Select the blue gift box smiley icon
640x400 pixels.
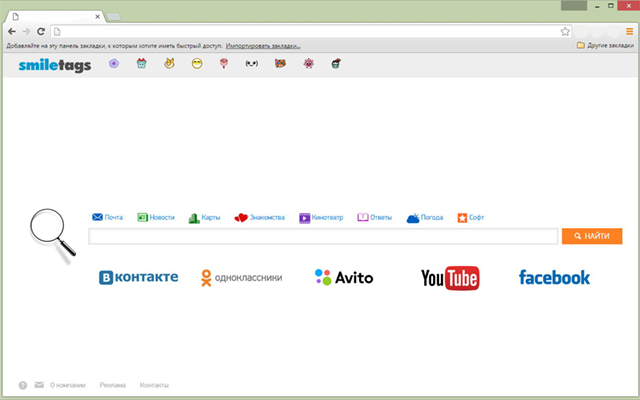[x=141, y=63]
